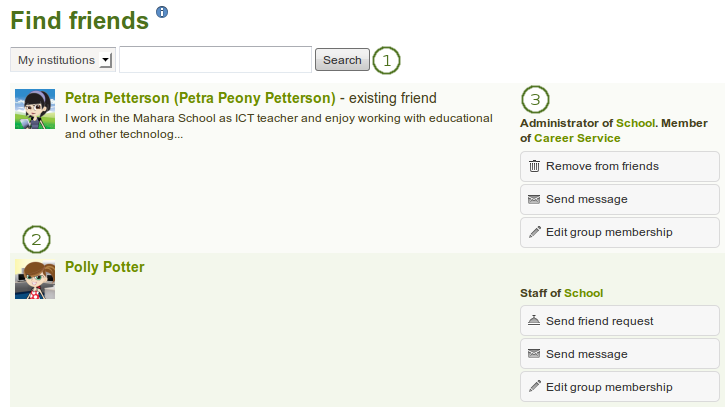Image resolution: width=727 pixels, height=410 pixels.
Task: Open School link in Petra's Administrator line
Action: coord(635,122)
